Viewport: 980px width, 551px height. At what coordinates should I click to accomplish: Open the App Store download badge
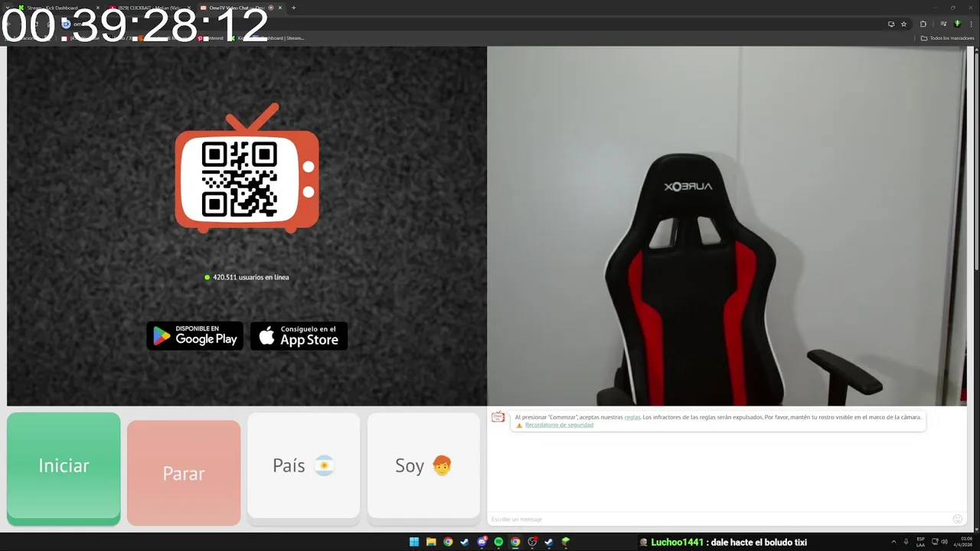(299, 336)
